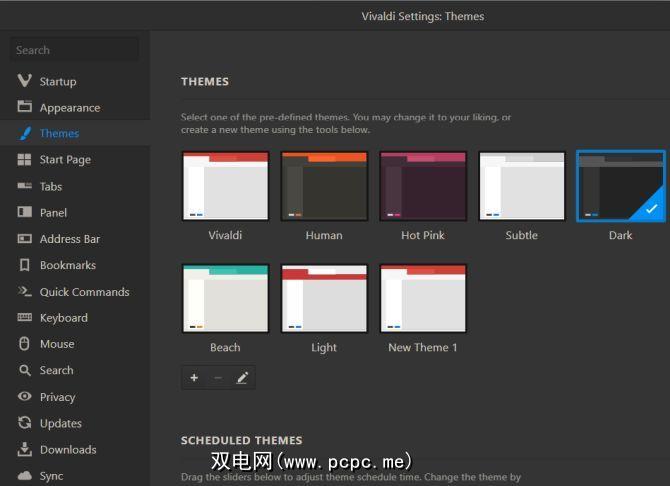Click the Themes label in sidebar
Screen dimensions: 670x486
(59, 133)
